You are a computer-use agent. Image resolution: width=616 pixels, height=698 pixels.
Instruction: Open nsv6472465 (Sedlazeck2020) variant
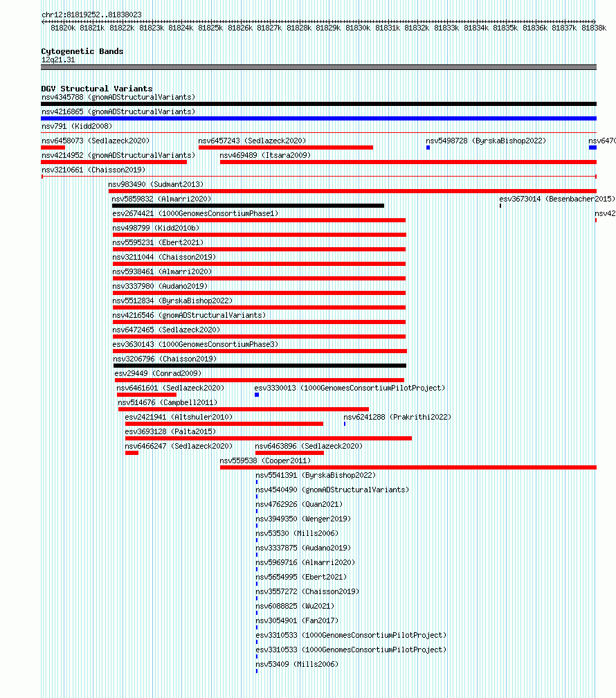(x=167, y=330)
